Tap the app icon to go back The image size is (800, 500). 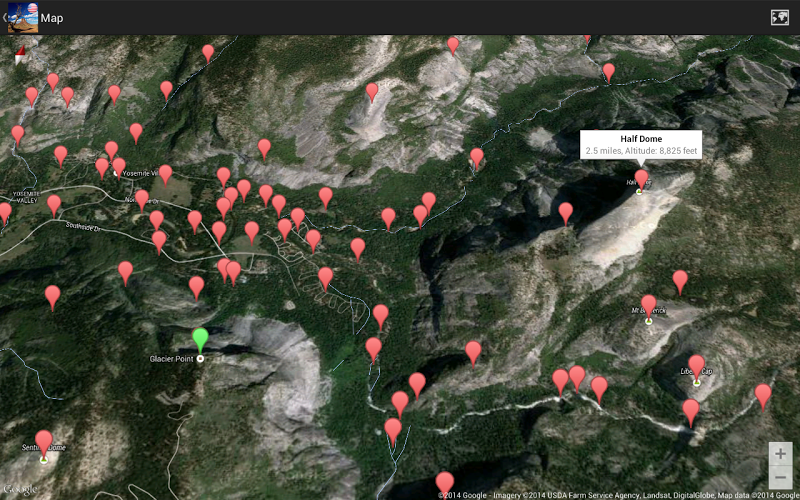click(22, 17)
